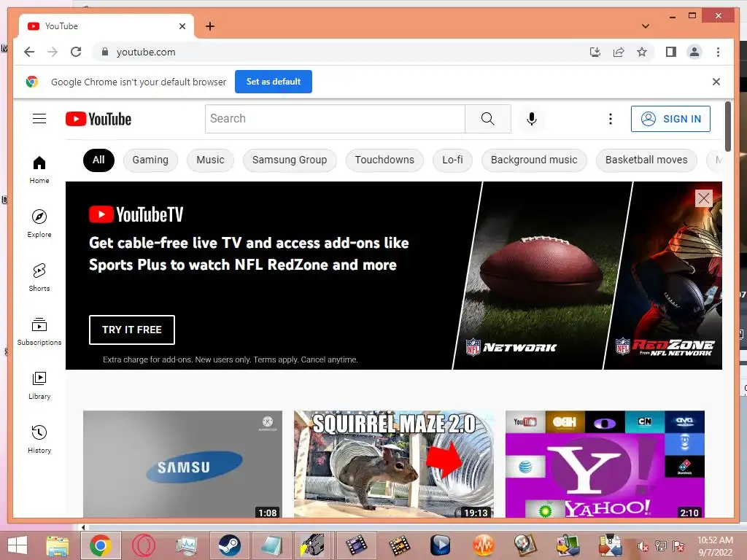Open Subscriptions in sidebar

pyautogui.click(x=39, y=332)
